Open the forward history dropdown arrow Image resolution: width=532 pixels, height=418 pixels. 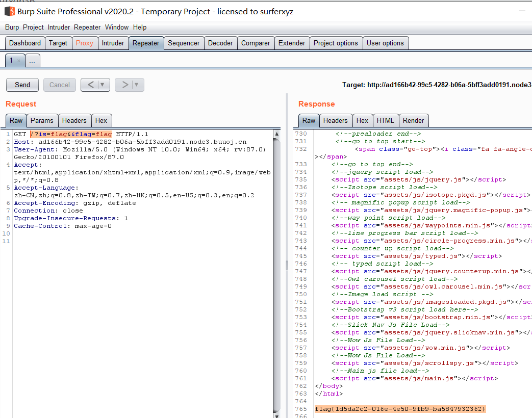pos(137,85)
